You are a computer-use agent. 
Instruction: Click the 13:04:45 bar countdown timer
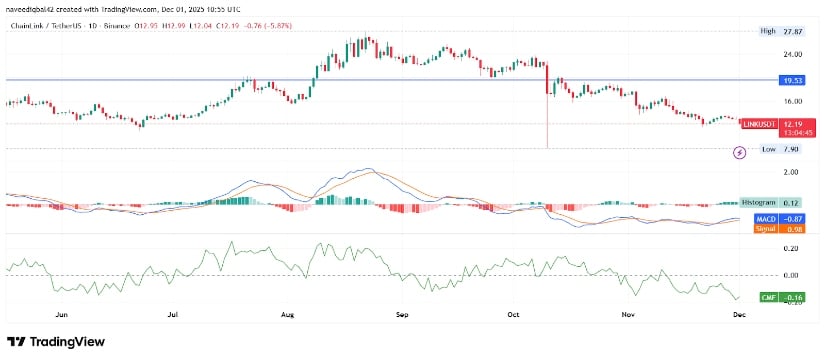coord(798,133)
